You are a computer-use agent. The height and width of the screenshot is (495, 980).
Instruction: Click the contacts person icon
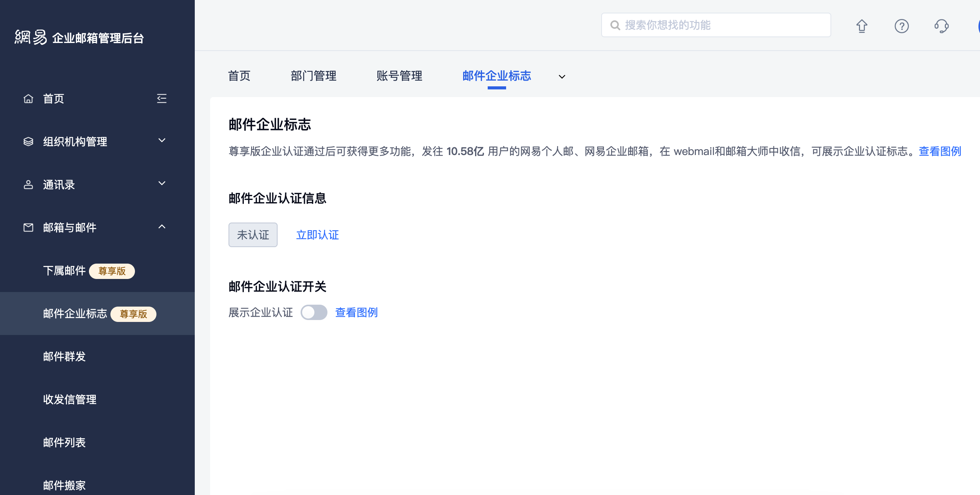point(28,185)
